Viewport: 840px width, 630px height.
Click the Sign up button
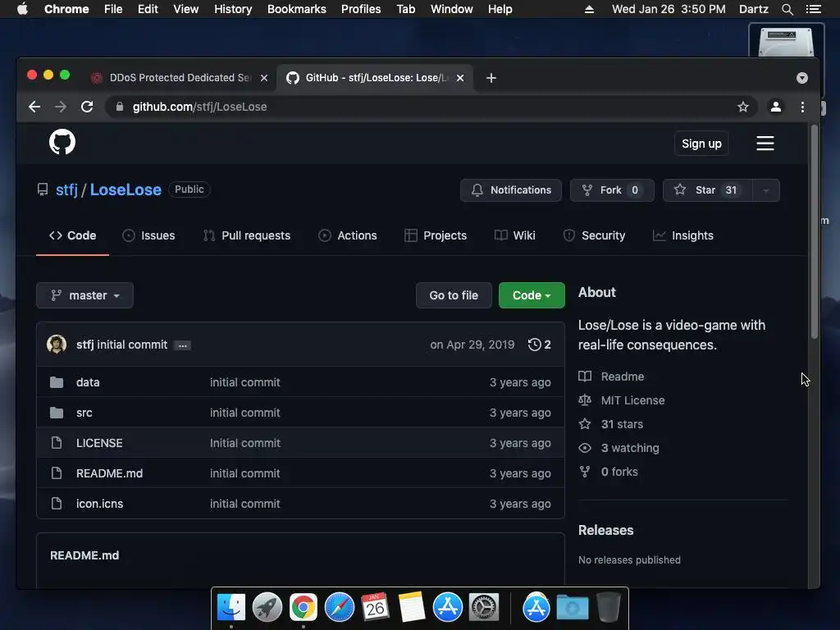tap(701, 144)
